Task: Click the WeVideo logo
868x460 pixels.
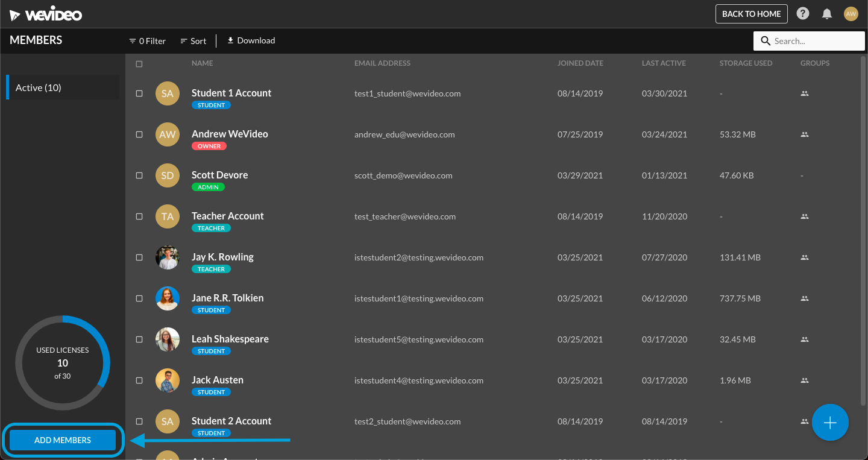Action: click(46, 14)
